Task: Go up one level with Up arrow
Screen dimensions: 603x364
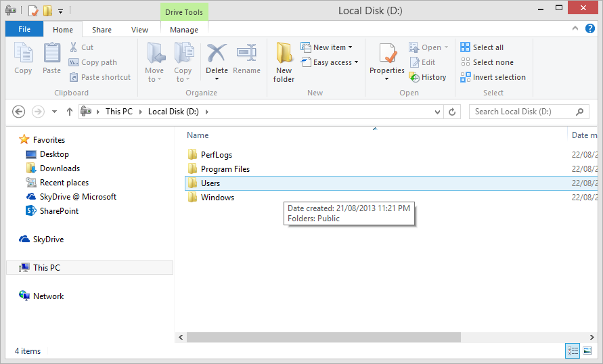Action: (x=69, y=112)
